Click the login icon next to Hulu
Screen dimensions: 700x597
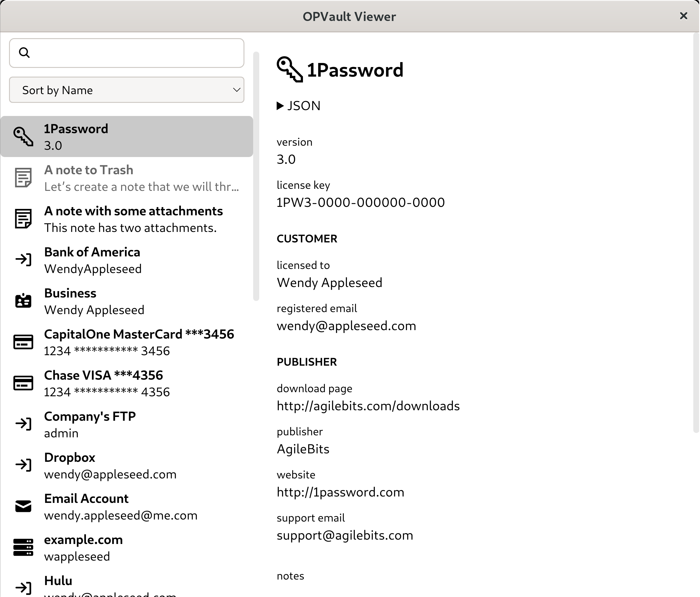click(x=23, y=588)
